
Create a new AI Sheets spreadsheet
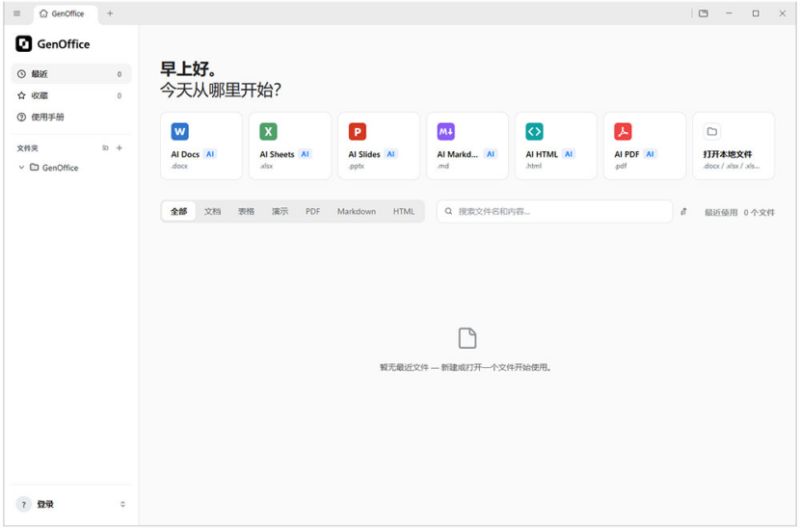pos(290,146)
